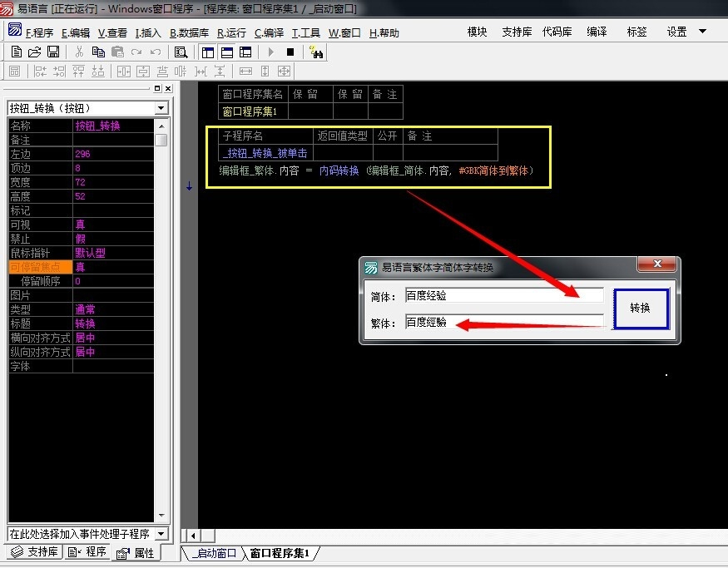This screenshot has width=728, height=568.
Task: Run the program with the play icon
Action: click(x=270, y=52)
